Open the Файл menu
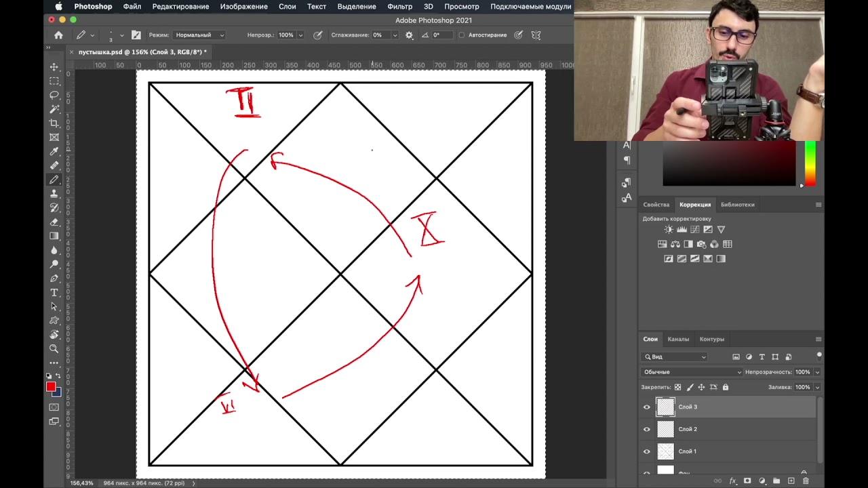This screenshot has height=488, width=868. click(132, 6)
